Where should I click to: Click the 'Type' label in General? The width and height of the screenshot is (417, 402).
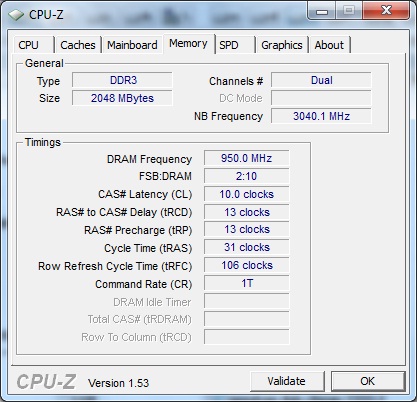click(48, 81)
